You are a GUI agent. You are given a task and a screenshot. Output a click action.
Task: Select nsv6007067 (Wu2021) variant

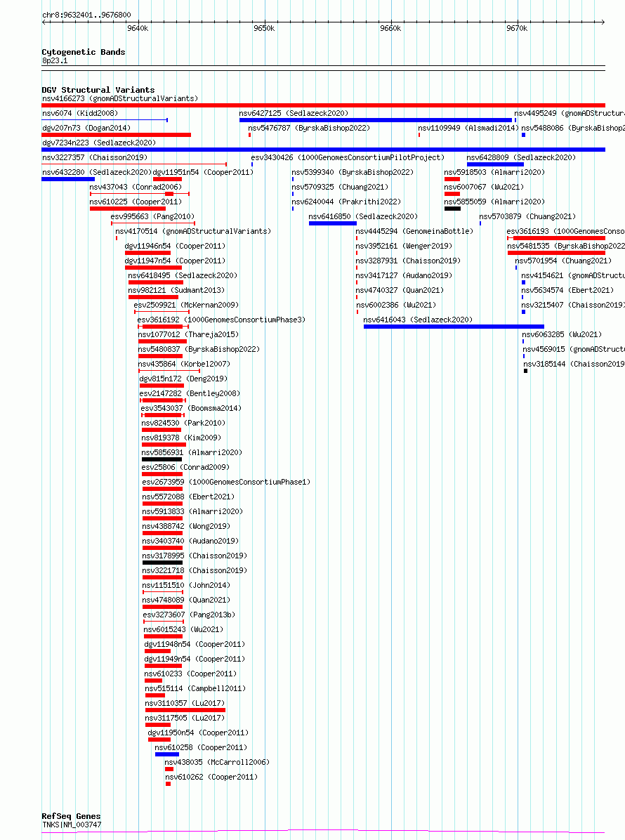pos(484,187)
